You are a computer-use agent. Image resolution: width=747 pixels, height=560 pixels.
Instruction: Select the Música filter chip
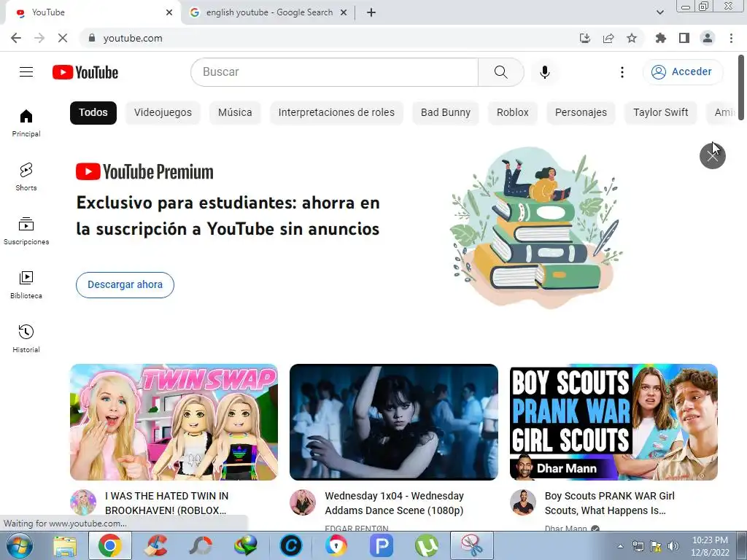pyautogui.click(x=235, y=113)
